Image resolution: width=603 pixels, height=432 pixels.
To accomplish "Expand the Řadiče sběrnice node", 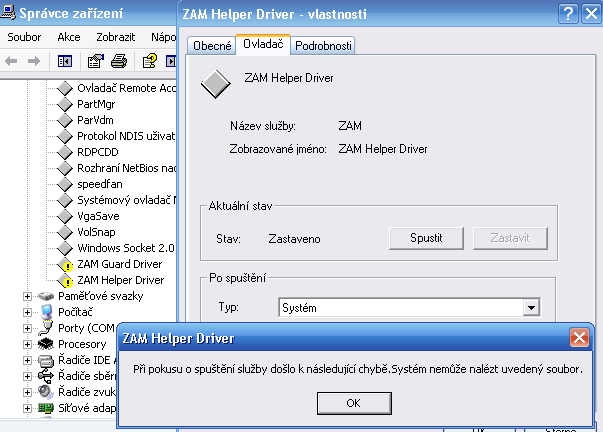I will [x=27, y=376].
